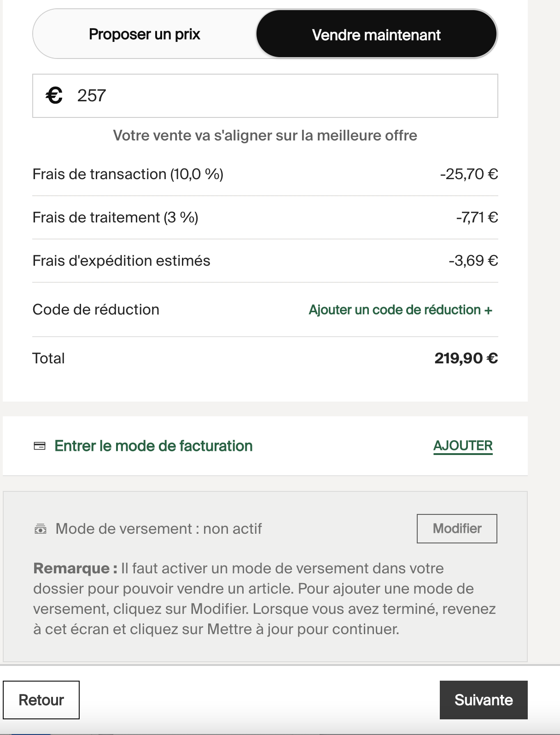
Task: Click the payout cash icon
Action: 41,529
